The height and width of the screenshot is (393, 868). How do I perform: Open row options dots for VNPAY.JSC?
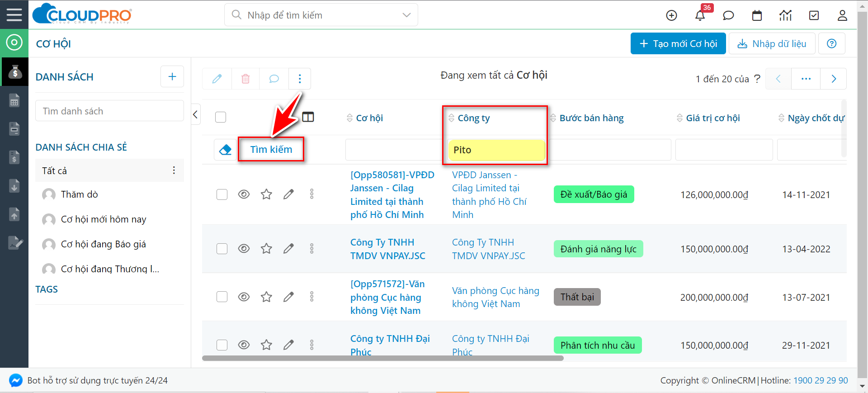point(311,249)
